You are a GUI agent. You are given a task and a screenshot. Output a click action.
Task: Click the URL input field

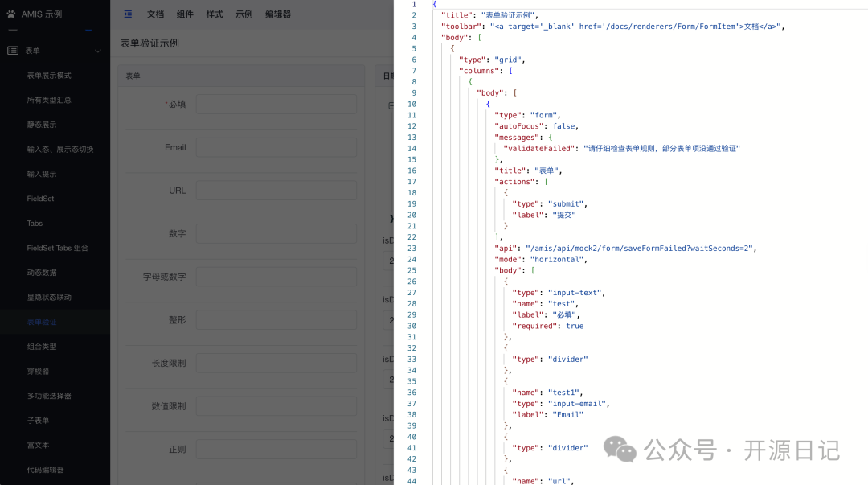pyautogui.click(x=276, y=191)
